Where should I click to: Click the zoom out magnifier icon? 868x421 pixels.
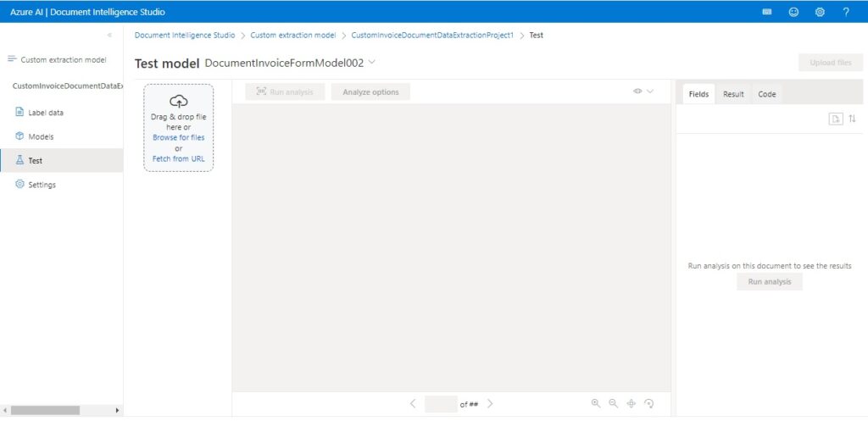coord(614,403)
